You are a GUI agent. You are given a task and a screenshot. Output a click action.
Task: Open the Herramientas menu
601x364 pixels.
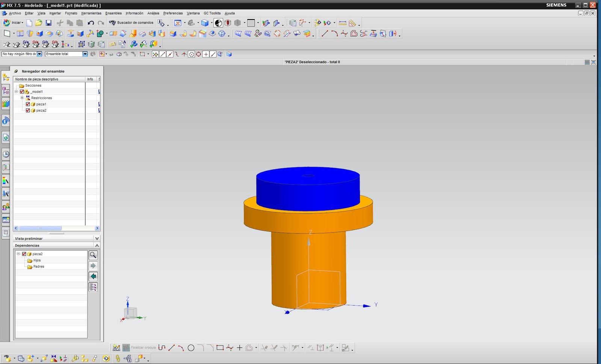(x=91, y=13)
